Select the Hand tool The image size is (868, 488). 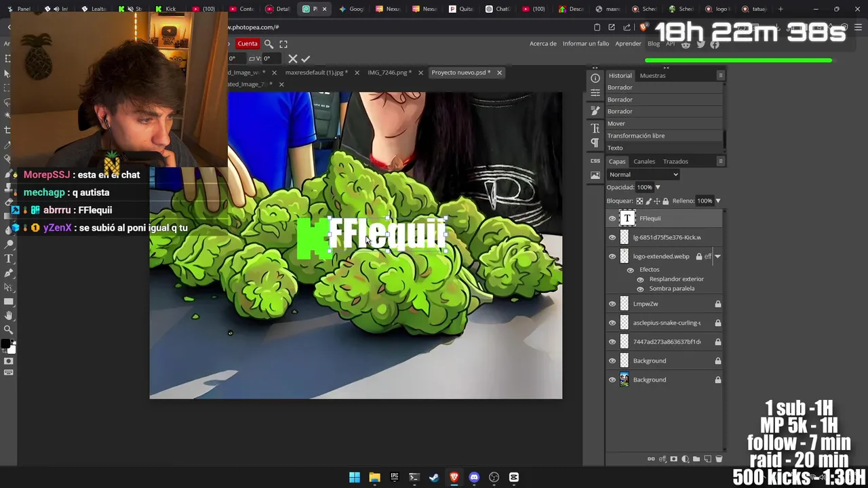(x=9, y=316)
